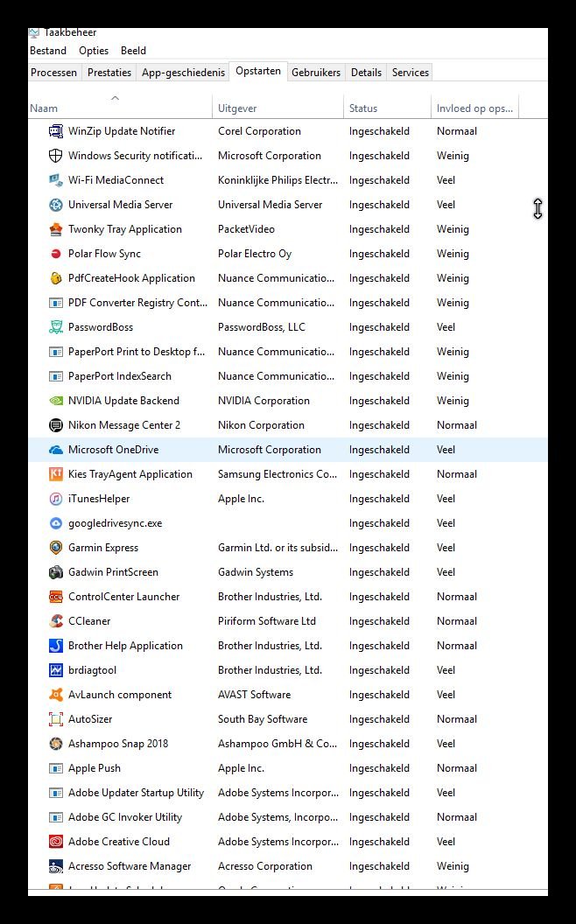Viewport: 576px width, 924px height.
Task: Click the Taakbeheer title bar icon
Action: click(x=34, y=32)
